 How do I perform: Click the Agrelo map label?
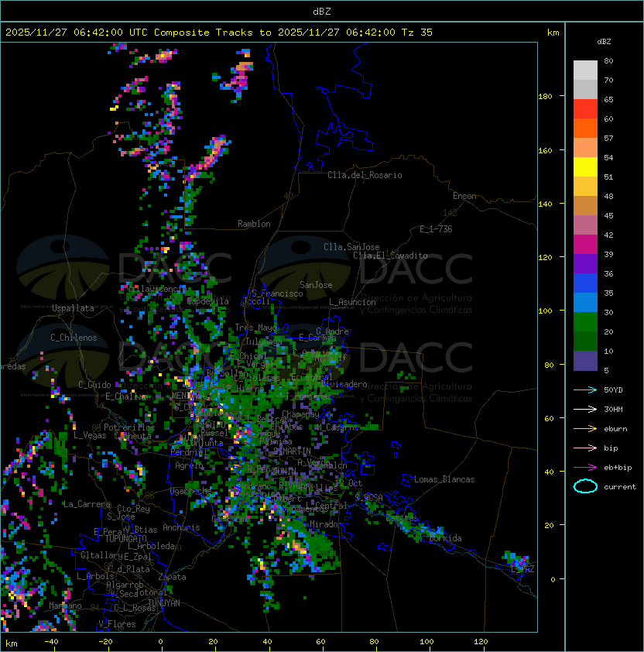[189, 465]
